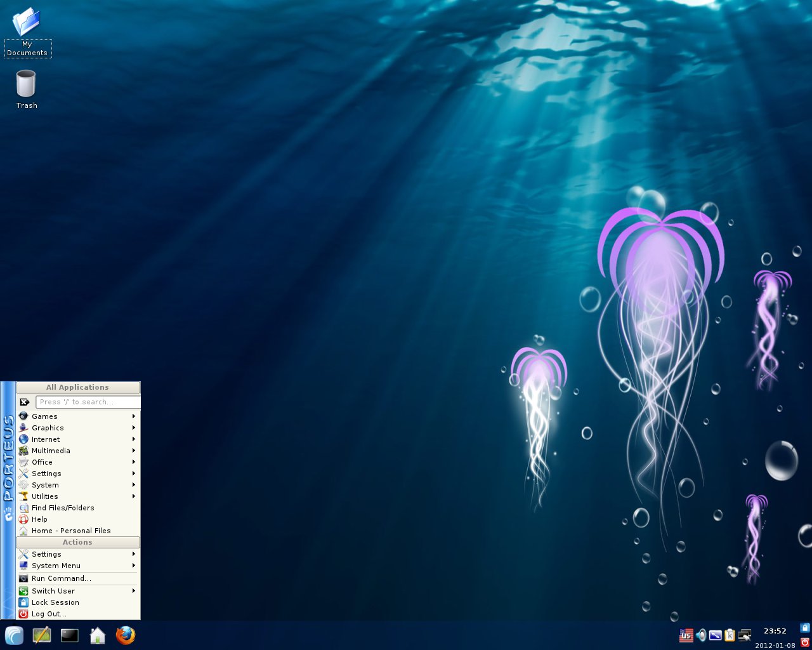
Task: Open the Klipper clipboard tray icon
Action: click(x=730, y=635)
